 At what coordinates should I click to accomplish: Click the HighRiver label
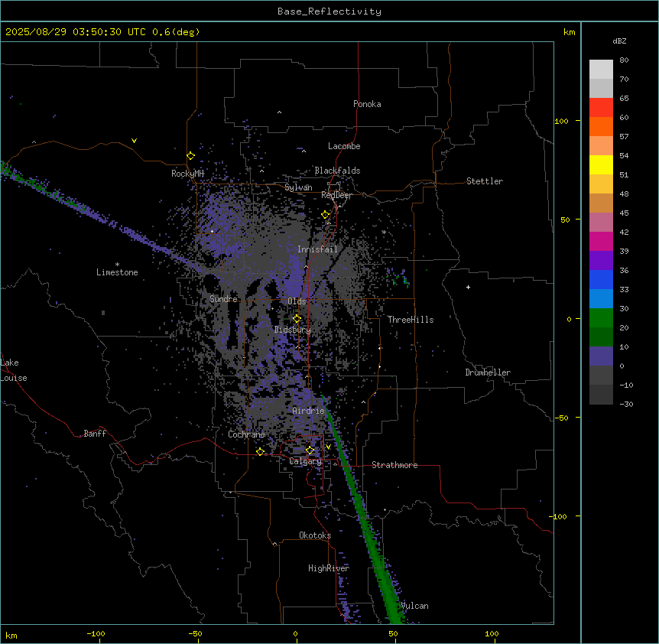(329, 568)
